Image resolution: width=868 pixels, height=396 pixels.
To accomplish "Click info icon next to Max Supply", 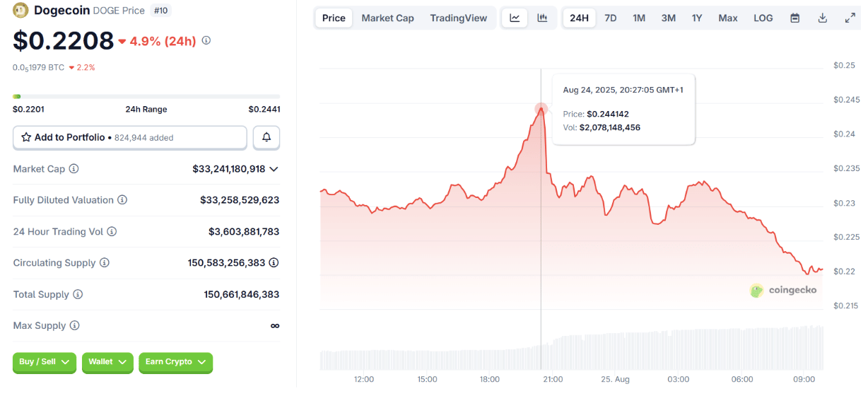I will pos(74,325).
